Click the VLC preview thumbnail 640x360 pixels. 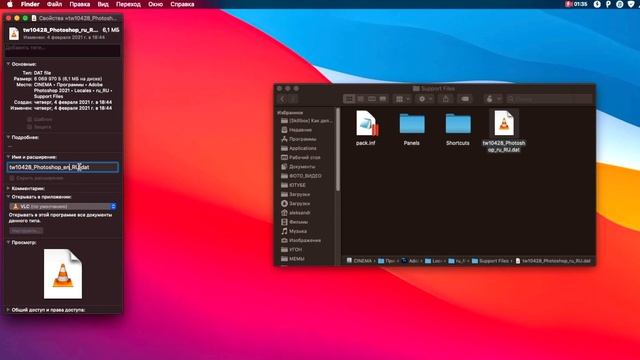coord(63,274)
